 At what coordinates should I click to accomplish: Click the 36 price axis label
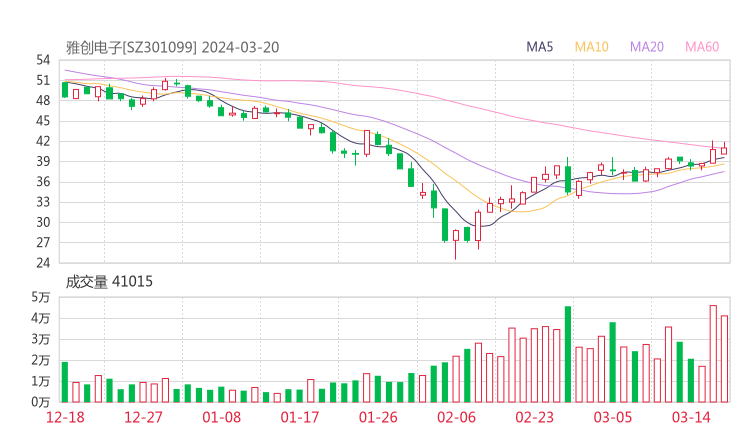(43, 182)
